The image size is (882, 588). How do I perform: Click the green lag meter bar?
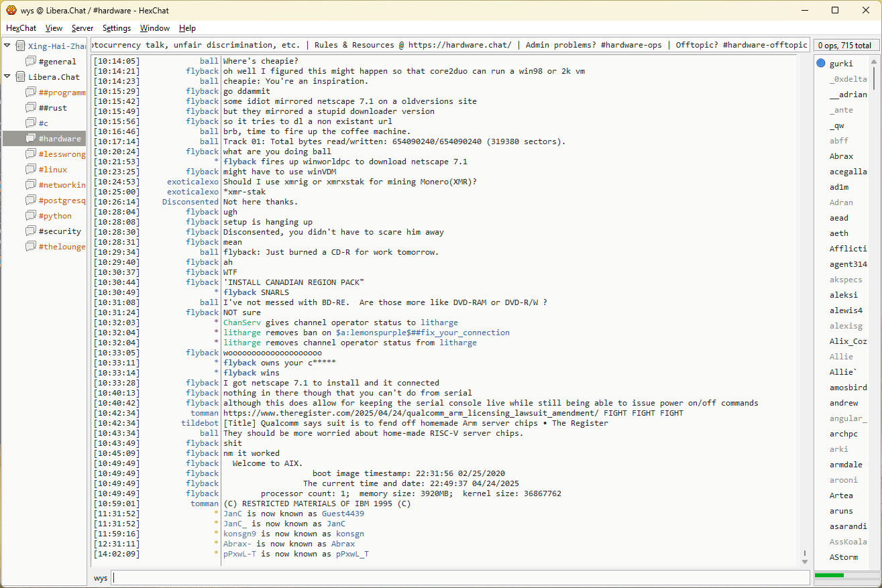829,575
